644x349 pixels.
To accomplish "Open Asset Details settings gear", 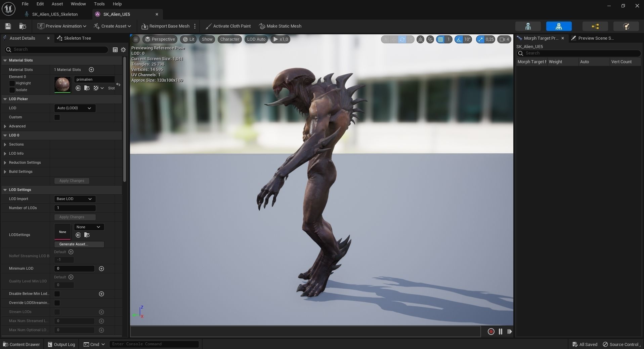I will click(x=123, y=50).
